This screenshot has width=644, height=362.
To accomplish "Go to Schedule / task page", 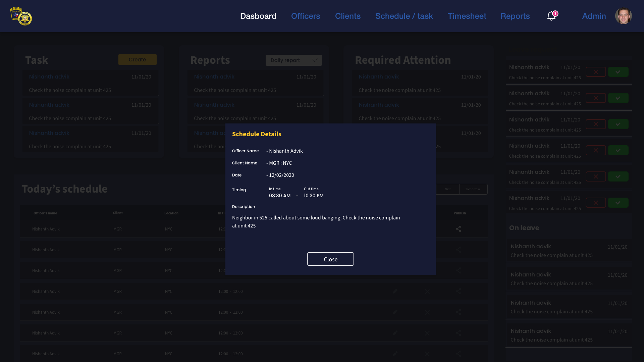I will pyautogui.click(x=404, y=16).
